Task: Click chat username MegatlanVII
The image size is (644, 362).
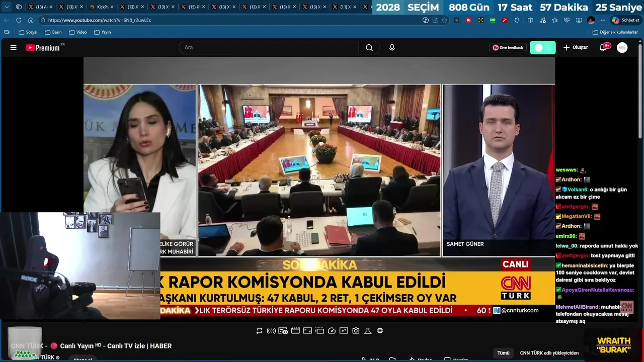Action: (x=577, y=217)
